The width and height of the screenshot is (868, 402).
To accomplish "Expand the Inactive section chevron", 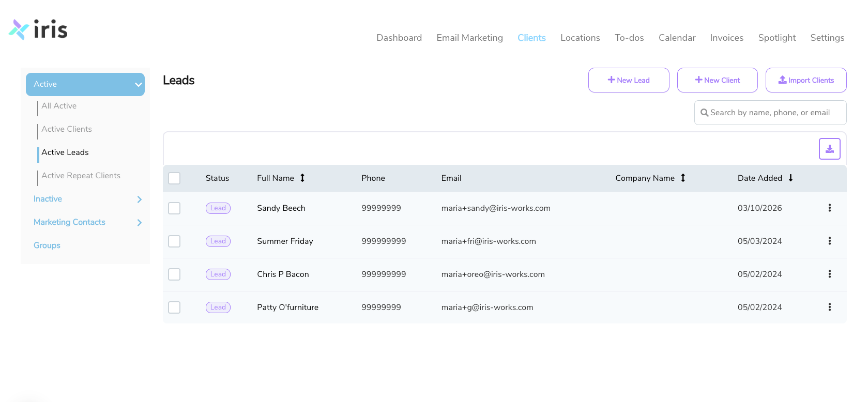I will pos(139,199).
